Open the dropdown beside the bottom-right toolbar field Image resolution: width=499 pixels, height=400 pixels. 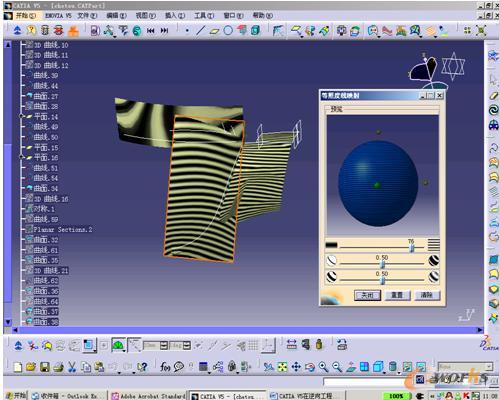click(489, 367)
